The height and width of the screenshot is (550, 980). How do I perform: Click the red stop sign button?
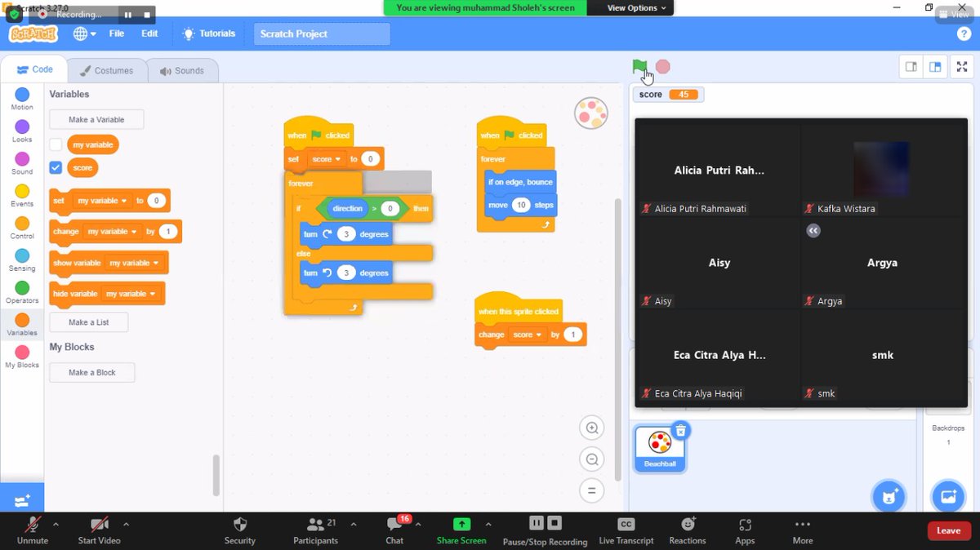pos(663,66)
